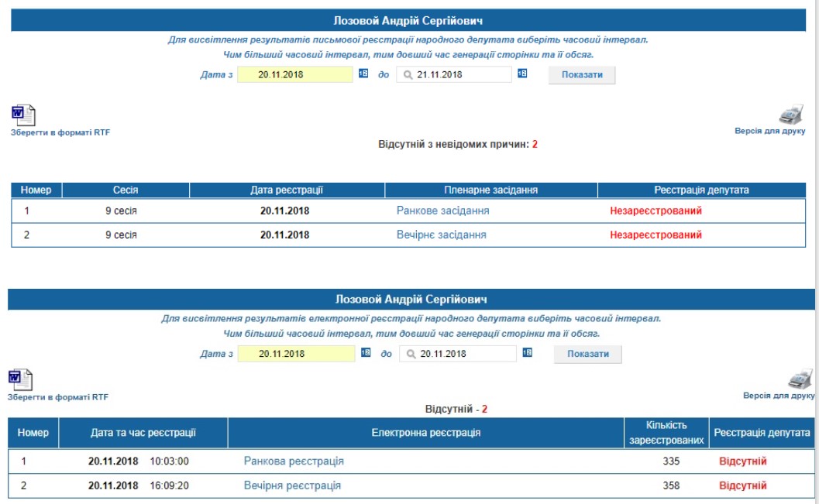Screen dimensions: 819x504
Task: Open Ранкова реєстрація link
Action: [294, 461]
